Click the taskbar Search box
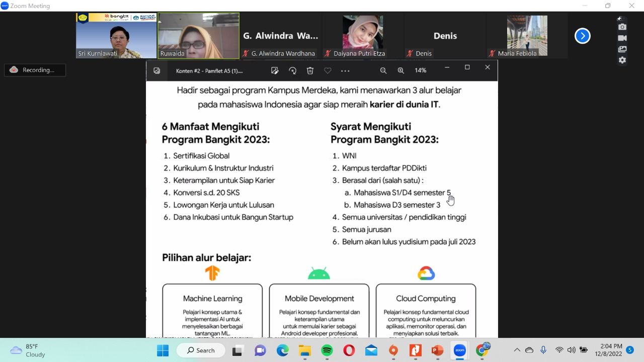The width and height of the screenshot is (644, 362). (202, 350)
